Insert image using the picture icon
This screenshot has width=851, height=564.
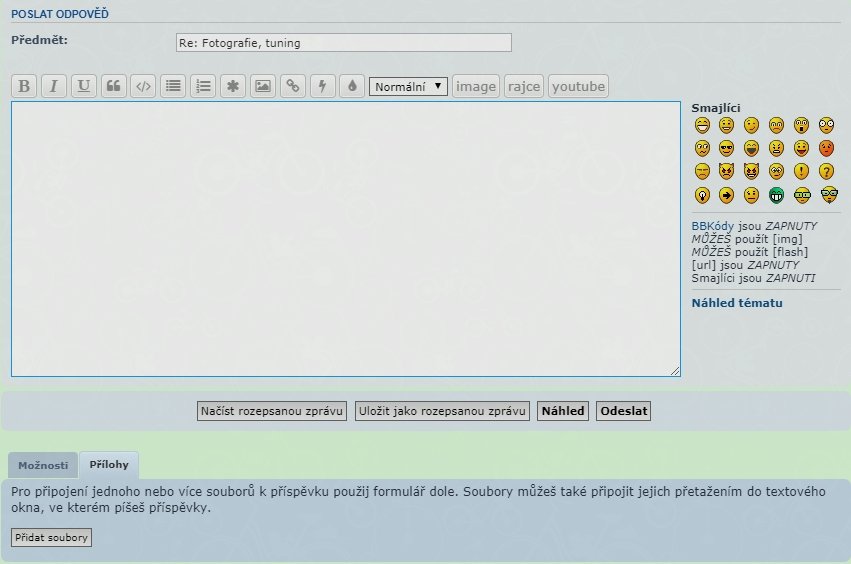point(262,86)
